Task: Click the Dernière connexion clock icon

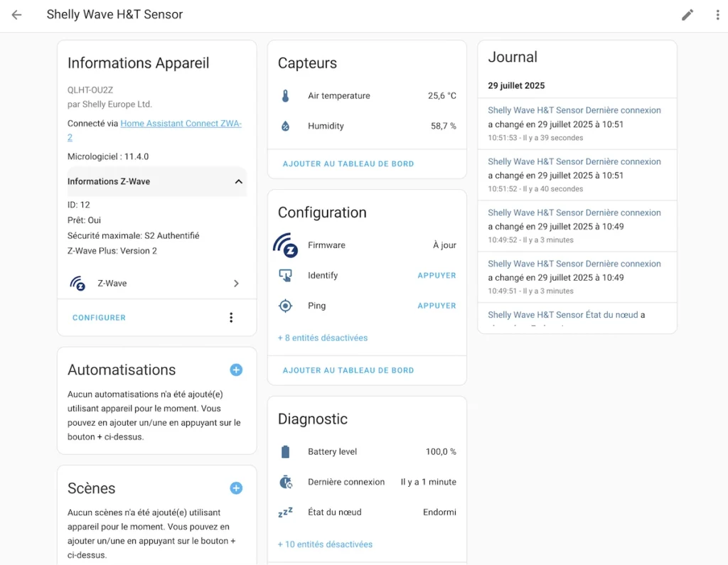Action: (285, 482)
